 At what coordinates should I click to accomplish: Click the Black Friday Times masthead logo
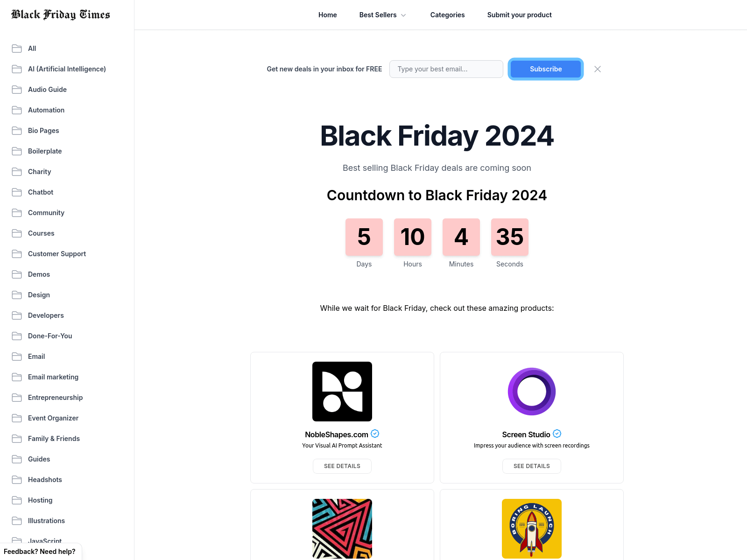click(60, 14)
